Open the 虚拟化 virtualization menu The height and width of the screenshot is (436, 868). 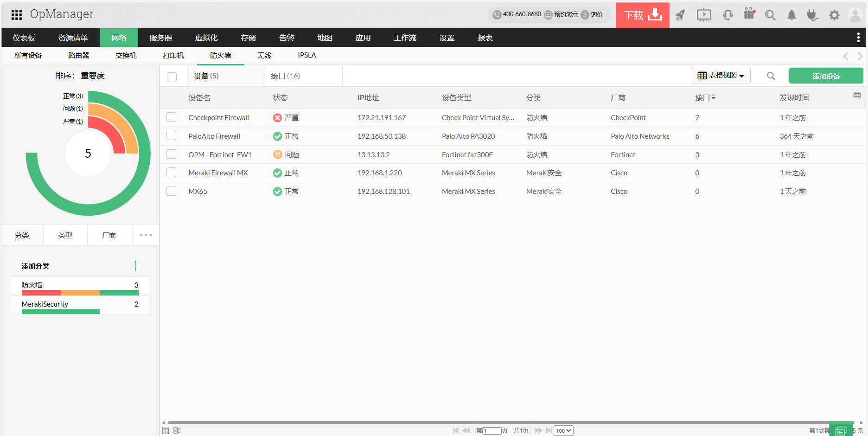click(x=206, y=38)
